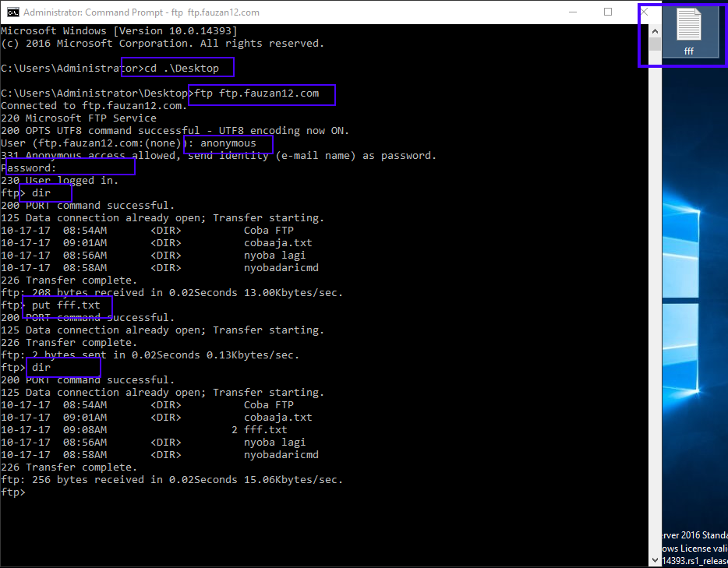Click the 'ftp: 208 bytes received' line
Image resolution: width=728 pixels, height=568 pixels.
[x=171, y=293]
